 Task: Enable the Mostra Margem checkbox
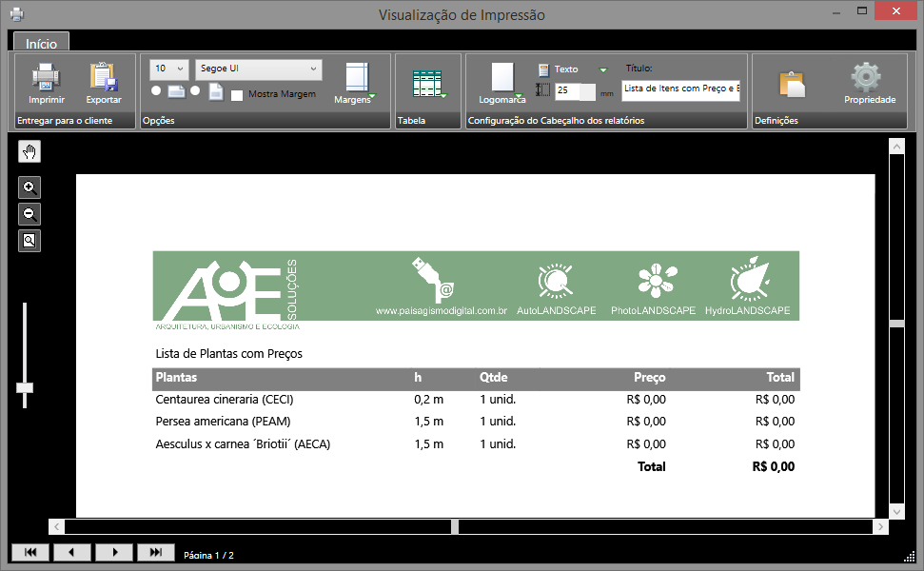point(237,94)
